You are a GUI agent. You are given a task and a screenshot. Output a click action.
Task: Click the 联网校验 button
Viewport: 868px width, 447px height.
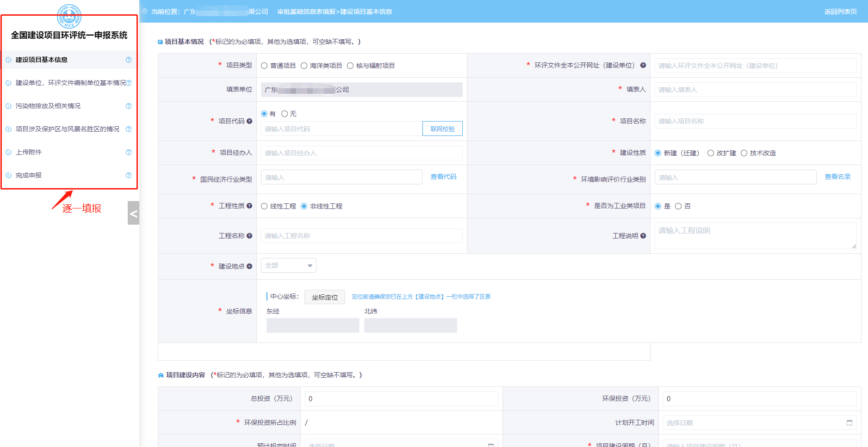[x=442, y=129]
